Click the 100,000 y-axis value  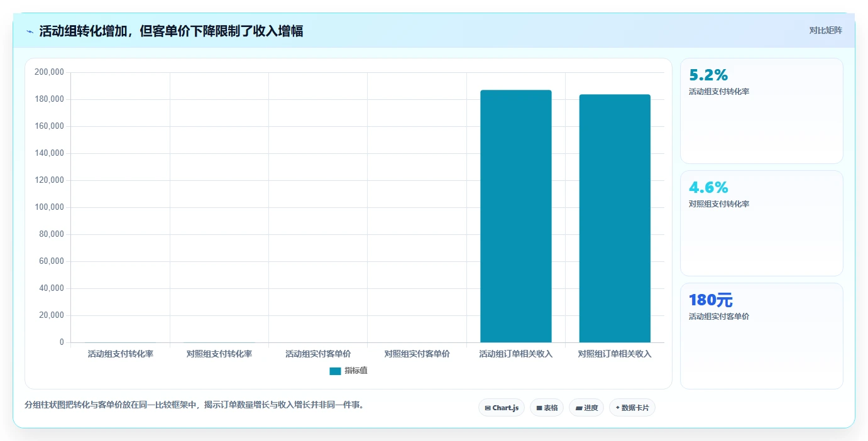point(49,207)
